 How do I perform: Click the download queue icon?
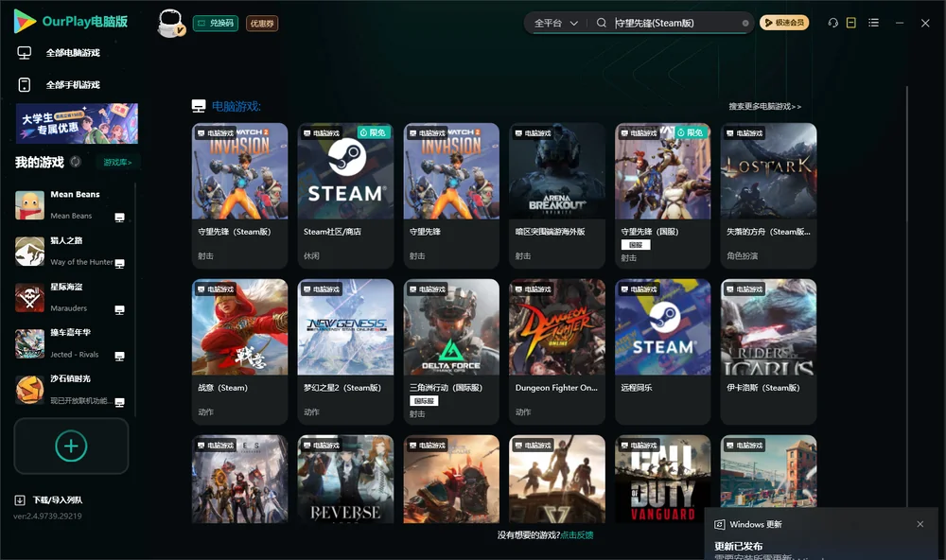pos(20,499)
